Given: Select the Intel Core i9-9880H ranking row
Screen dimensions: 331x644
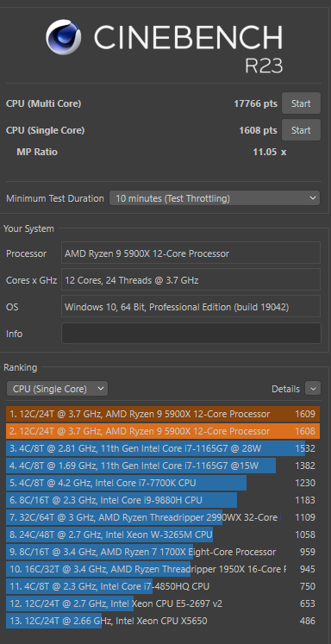Looking at the screenshot, I should click(163, 500).
